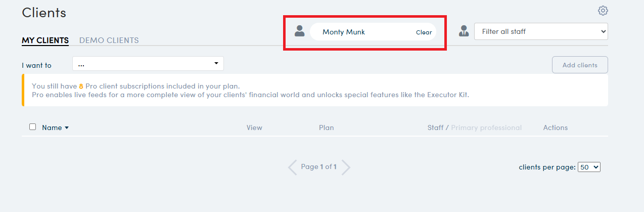Clear the Monty Munk search

(424, 32)
